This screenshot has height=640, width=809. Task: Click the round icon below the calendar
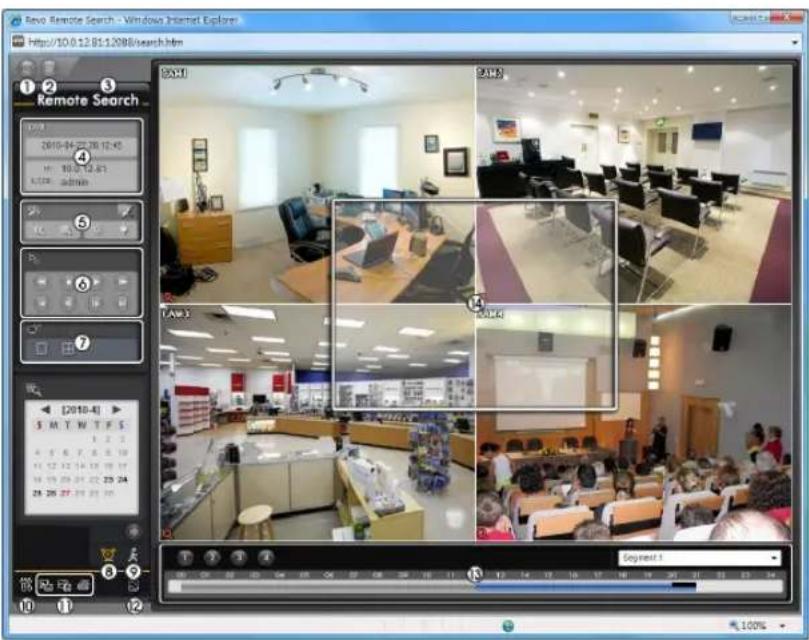[133, 531]
